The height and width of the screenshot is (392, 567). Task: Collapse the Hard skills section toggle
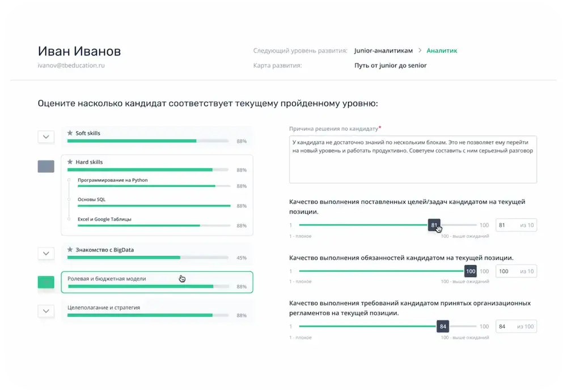click(x=46, y=167)
